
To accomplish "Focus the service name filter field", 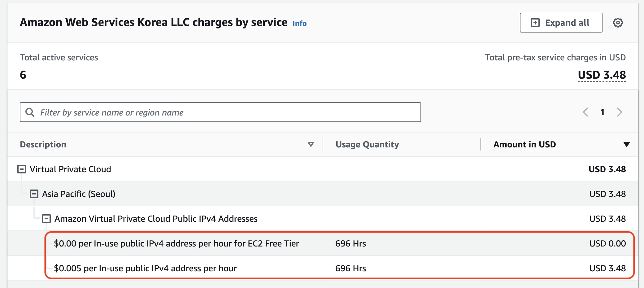I will click(x=226, y=112).
